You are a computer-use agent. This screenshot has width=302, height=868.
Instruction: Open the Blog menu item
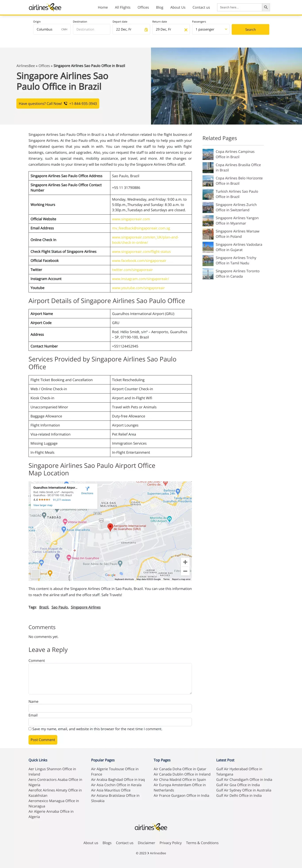(x=160, y=8)
